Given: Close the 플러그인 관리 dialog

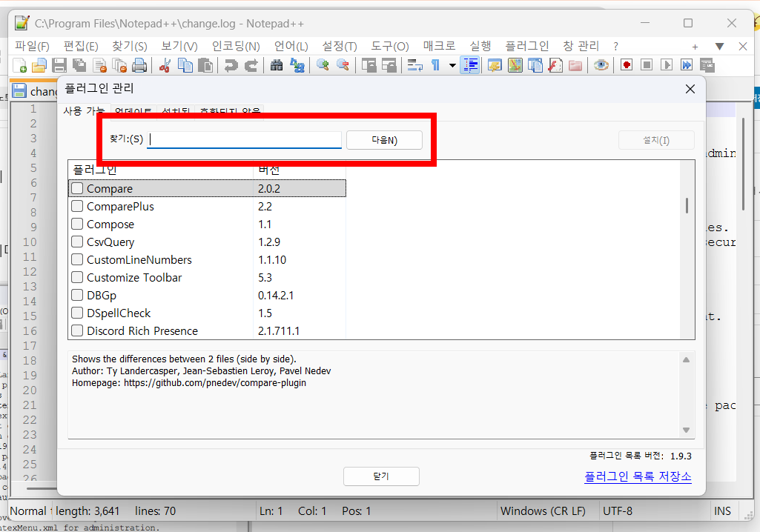Looking at the screenshot, I should 690,89.
